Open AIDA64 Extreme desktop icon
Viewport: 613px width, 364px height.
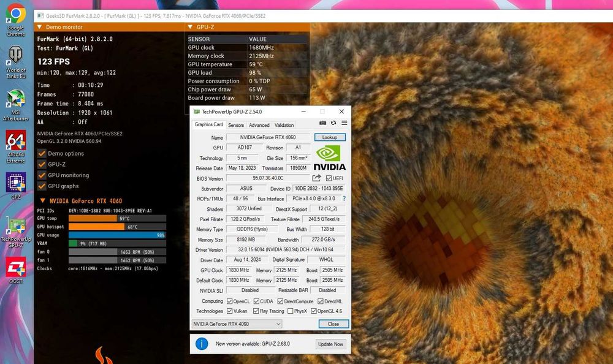coord(16,147)
